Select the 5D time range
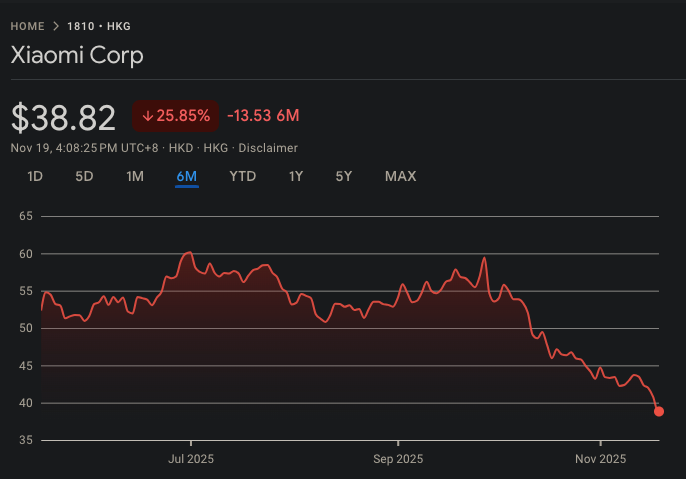 point(84,177)
